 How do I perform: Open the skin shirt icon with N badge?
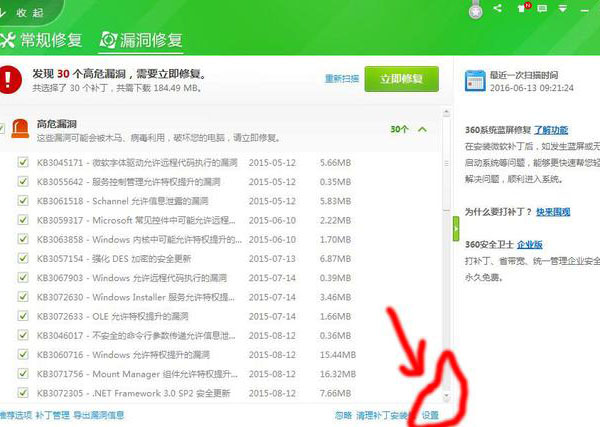pyautogui.click(x=523, y=8)
